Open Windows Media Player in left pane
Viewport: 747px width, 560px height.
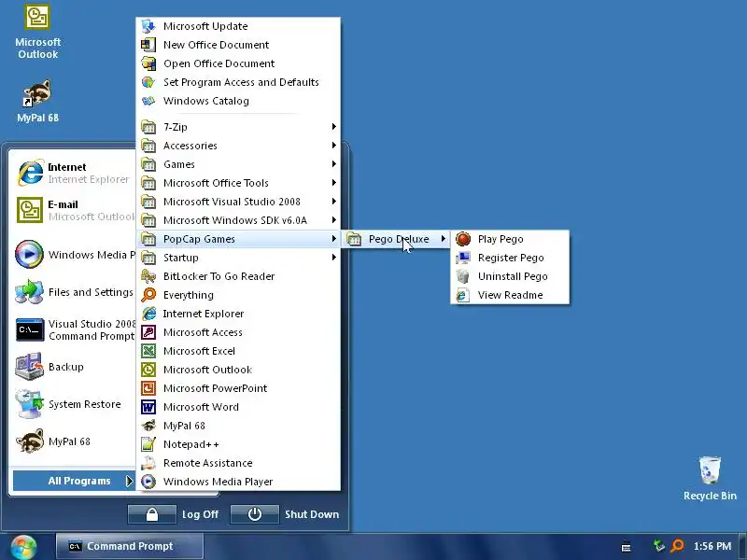pyautogui.click(x=74, y=254)
